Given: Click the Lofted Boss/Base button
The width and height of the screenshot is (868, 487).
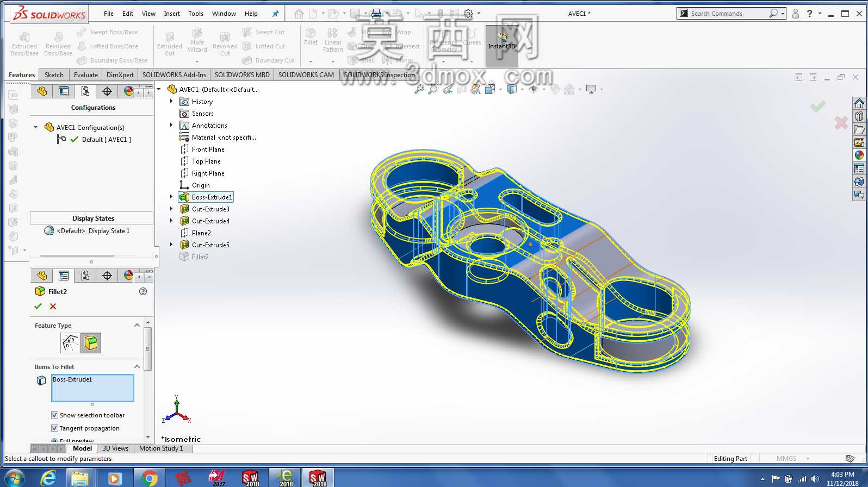Looking at the screenshot, I should (108, 46).
